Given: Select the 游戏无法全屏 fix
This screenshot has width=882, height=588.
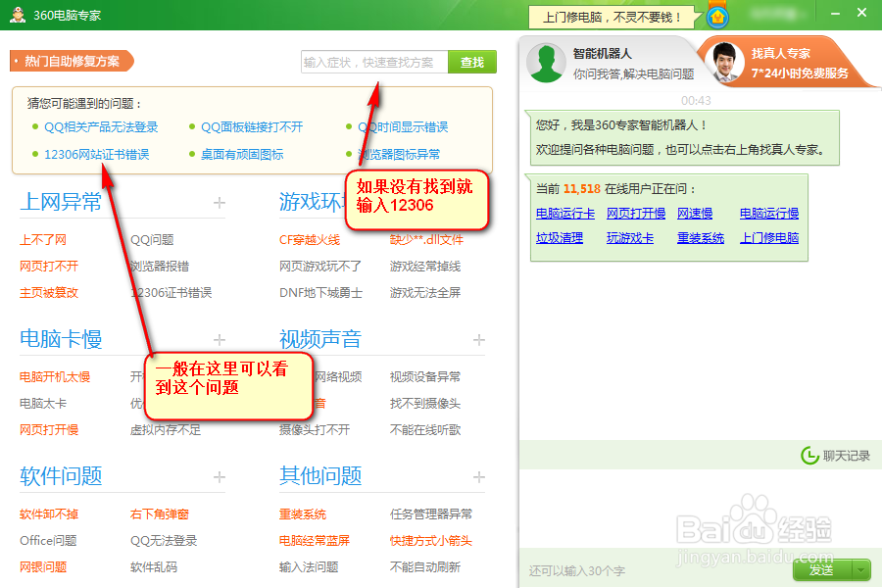Looking at the screenshot, I should pos(425,293).
